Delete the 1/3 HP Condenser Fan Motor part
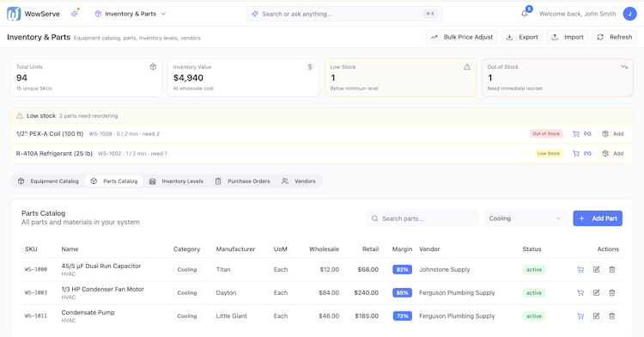Image resolution: width=644 pixels, height=337 pixels. click(x=612, y=292)
